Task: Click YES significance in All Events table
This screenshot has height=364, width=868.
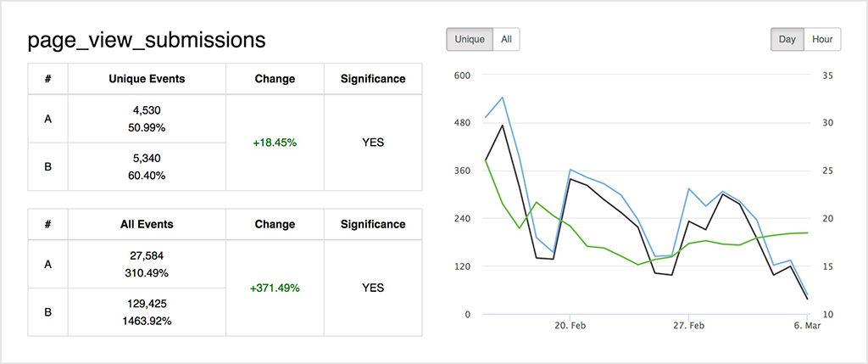Action: [x=373, y=288]
